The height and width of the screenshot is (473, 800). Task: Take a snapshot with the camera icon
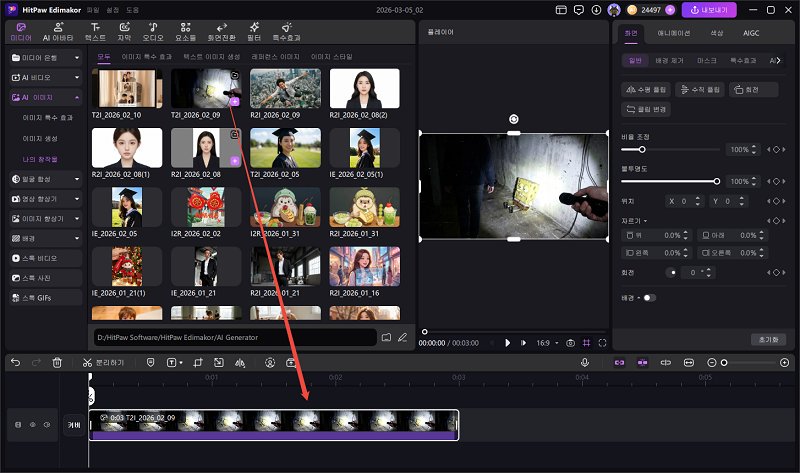[x=570, y=342]
